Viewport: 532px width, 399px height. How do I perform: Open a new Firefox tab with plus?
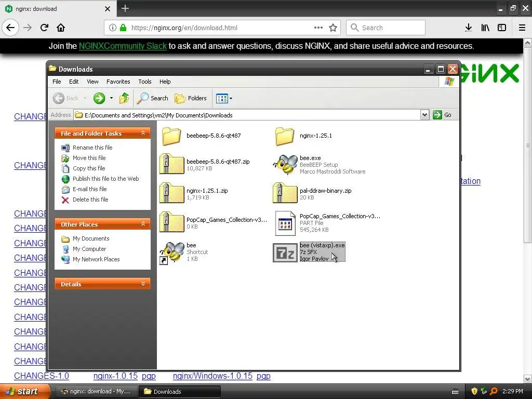click(x=125, y=8)
